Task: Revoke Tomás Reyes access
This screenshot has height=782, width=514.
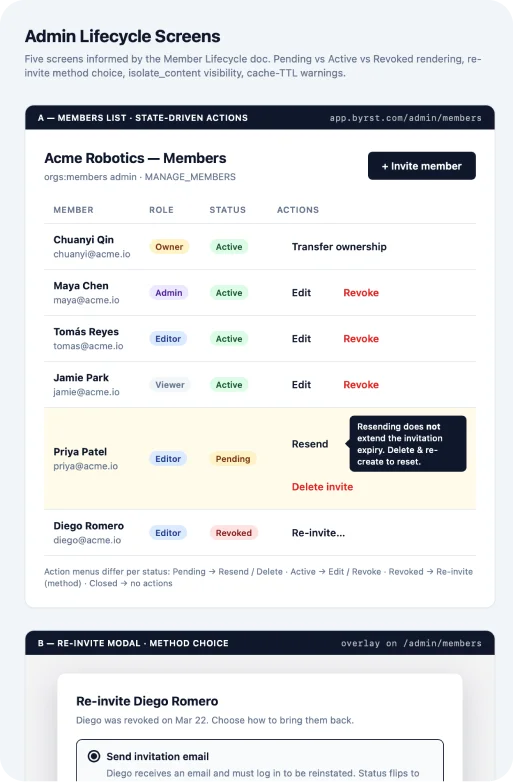Action: point(361,339)
